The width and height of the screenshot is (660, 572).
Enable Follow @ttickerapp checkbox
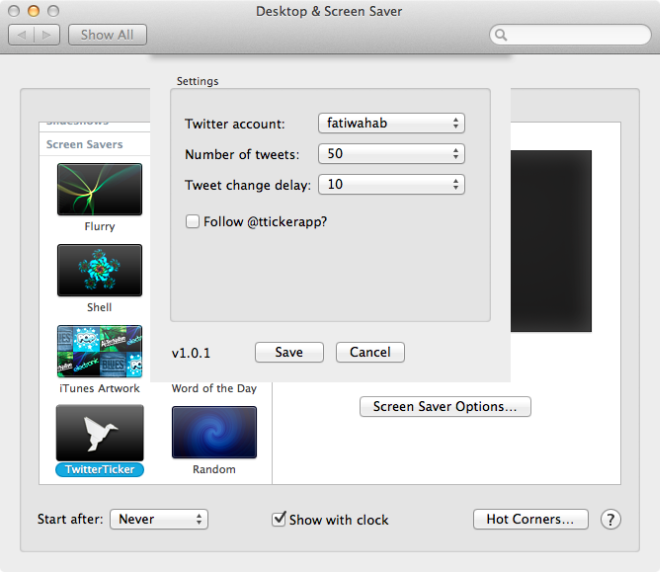(192, 222)
